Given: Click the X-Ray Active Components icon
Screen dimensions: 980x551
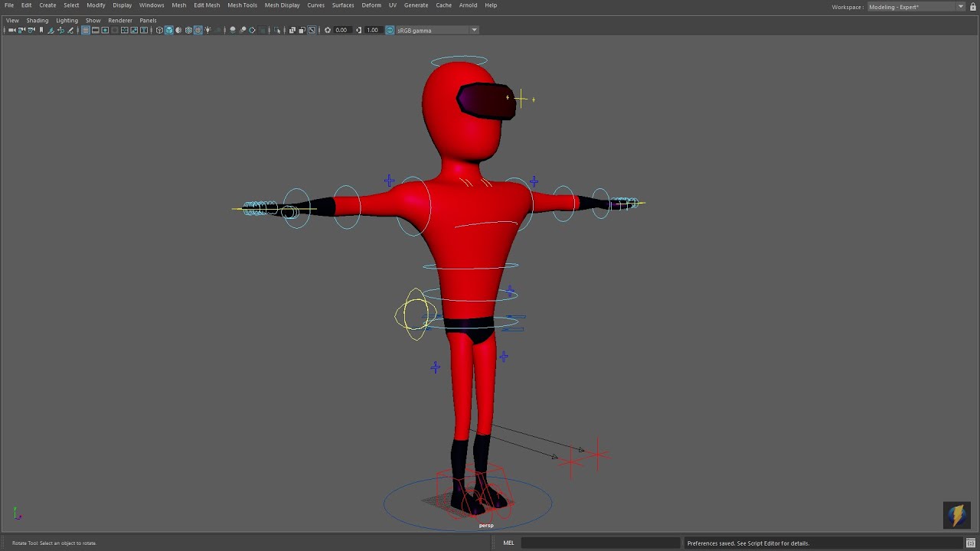Looking at the screenshot, I should click(302, 30).
